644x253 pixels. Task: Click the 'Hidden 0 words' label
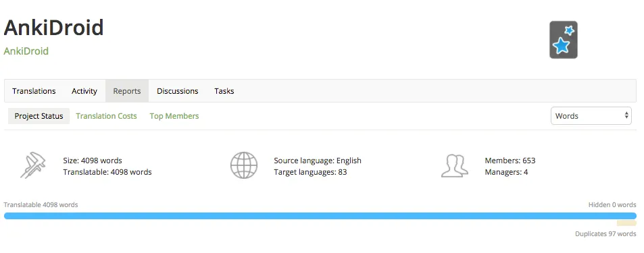click(x=612, y=204)
